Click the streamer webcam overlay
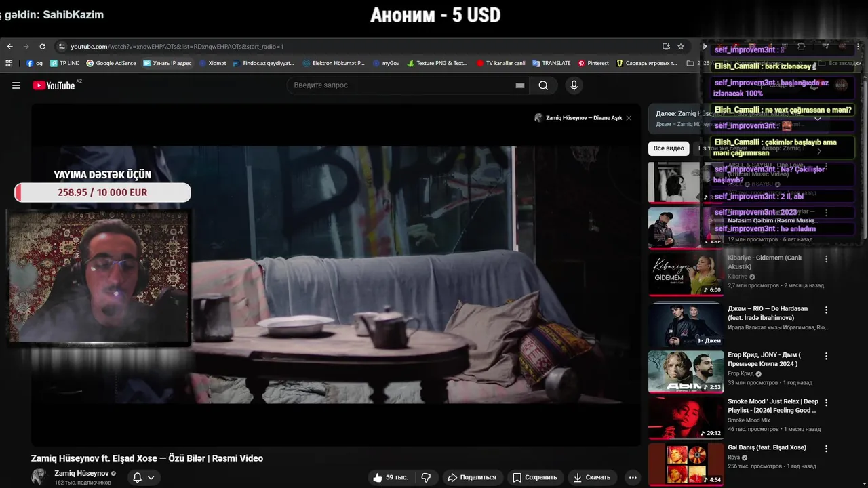This screenshot has height=488, width=868. (98, 277)
